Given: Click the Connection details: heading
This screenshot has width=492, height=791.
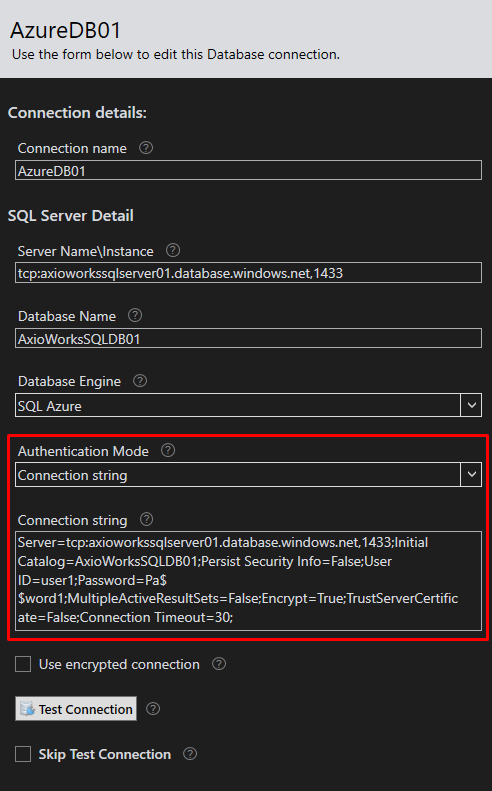Looking at the screenshot, I should coord(77,112).
